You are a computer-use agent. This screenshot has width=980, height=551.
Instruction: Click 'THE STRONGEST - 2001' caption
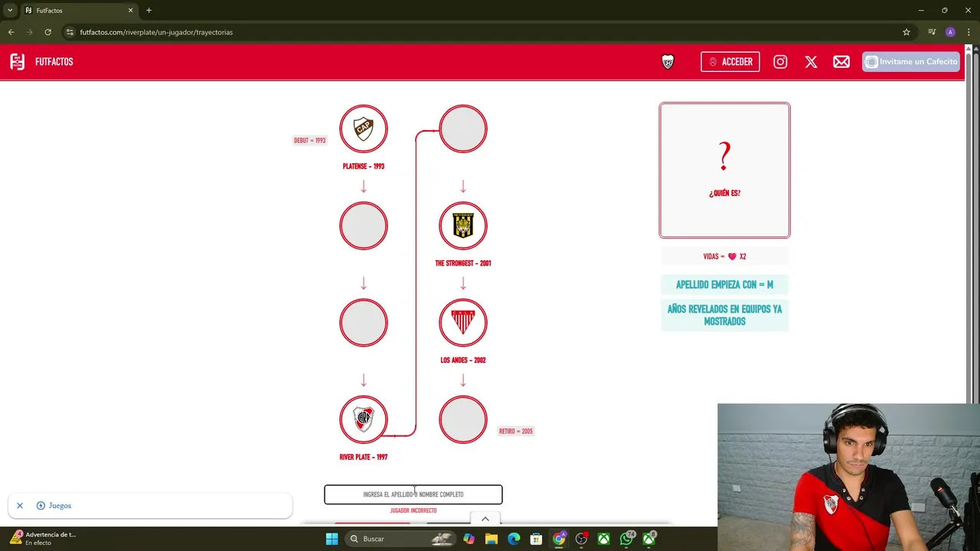[463, 263]
